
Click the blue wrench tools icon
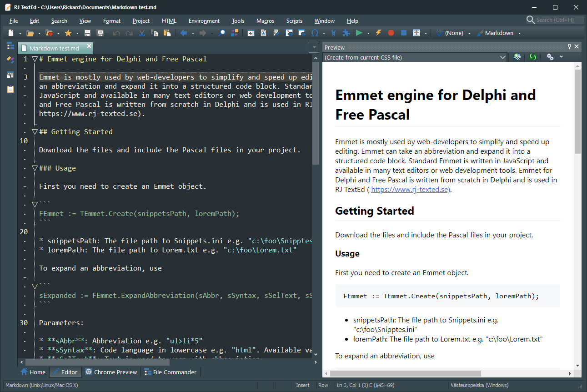(x=334, y=33)
